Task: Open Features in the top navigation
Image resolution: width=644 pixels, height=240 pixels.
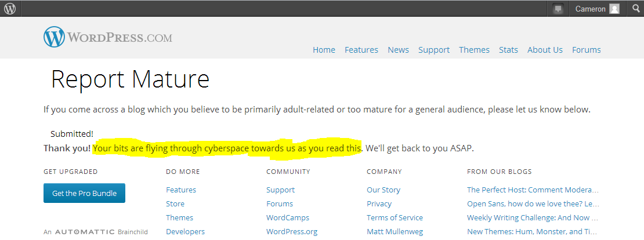Action: tap(361, 50)
